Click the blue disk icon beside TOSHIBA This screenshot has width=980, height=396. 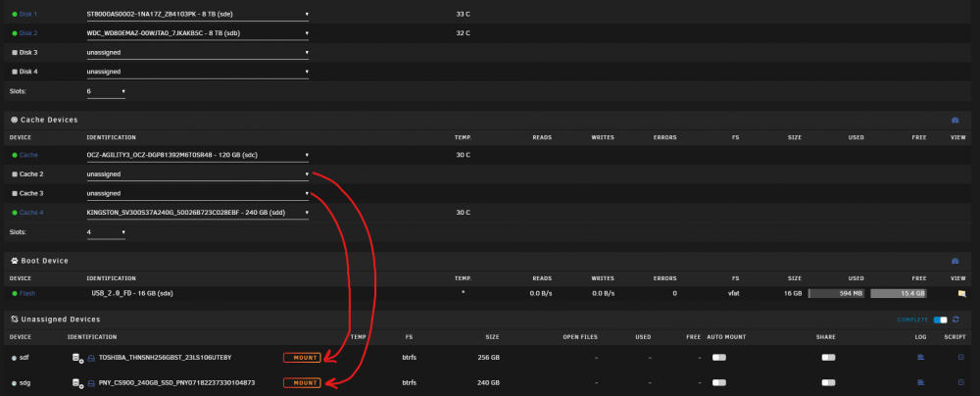coord(90,358)
